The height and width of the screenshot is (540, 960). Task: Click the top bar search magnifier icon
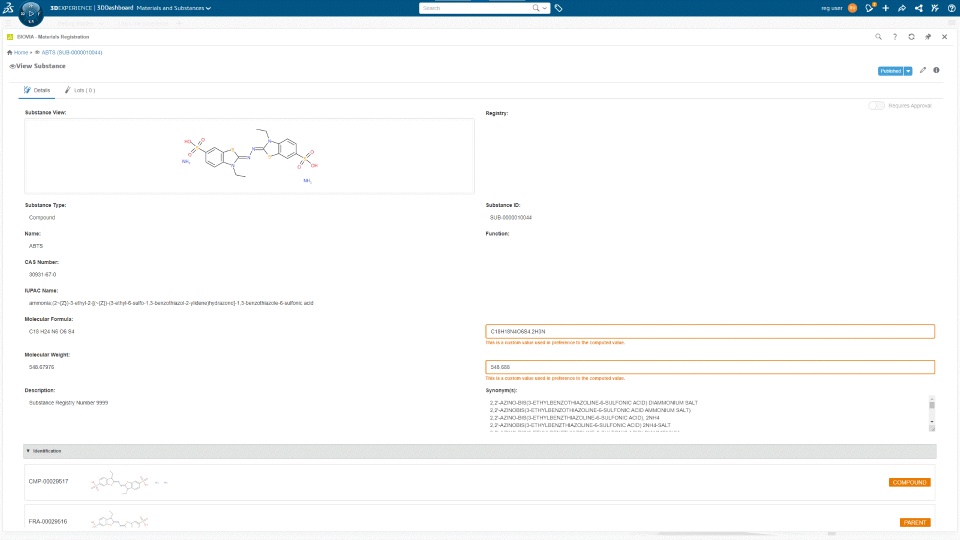coord(536,8)
